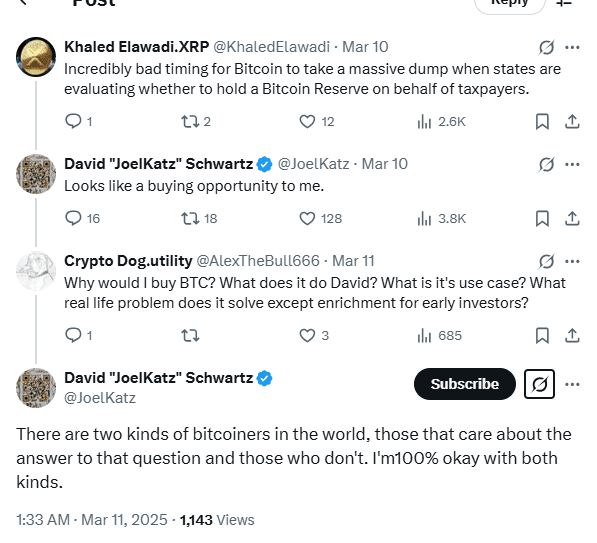Open @AlexTheBull666 profile link
597x543 pixels.
(258, 261)
